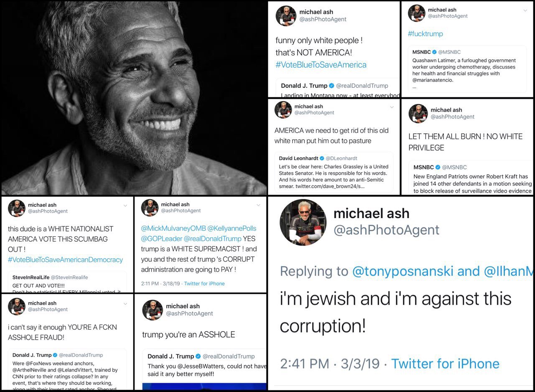
Task: Click the avatar on the "LET THEM ALL BURN" tweet
Action: 418,113
